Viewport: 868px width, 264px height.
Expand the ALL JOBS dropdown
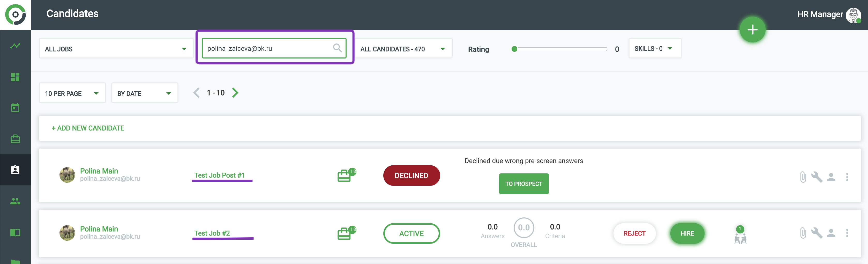(116, 49)
